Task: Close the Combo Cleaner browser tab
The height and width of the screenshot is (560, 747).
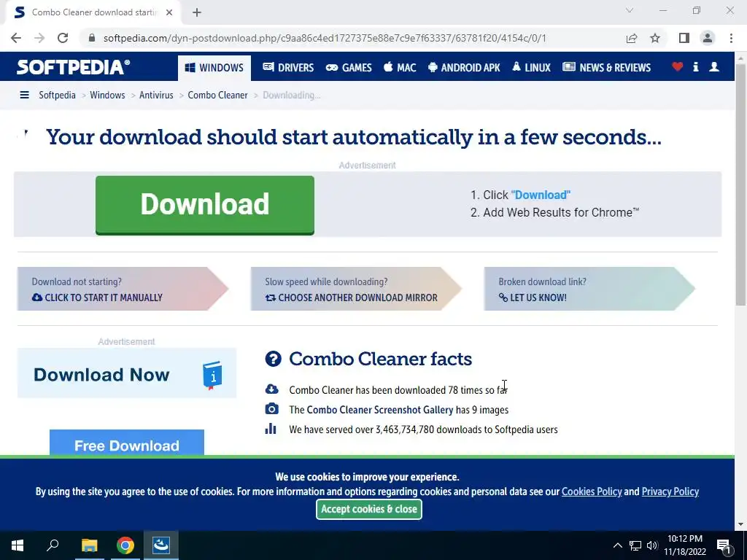Action: coord(169,12)
